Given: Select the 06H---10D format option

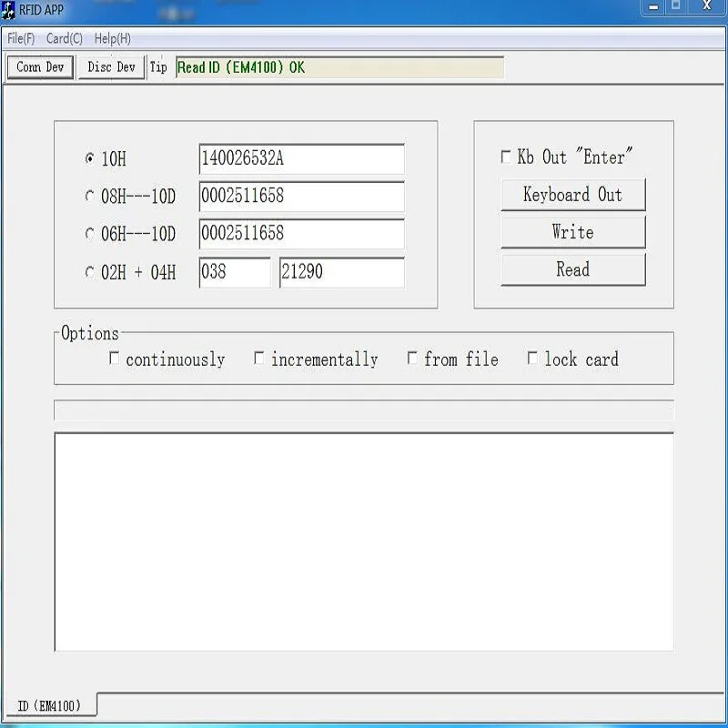Looking at the screenshot, I should pyautogui.click(x=89, y=234).
